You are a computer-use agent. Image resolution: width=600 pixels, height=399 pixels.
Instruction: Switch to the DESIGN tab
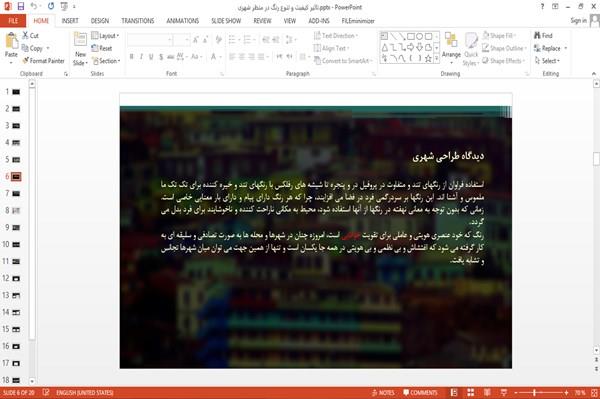[99, 21]
